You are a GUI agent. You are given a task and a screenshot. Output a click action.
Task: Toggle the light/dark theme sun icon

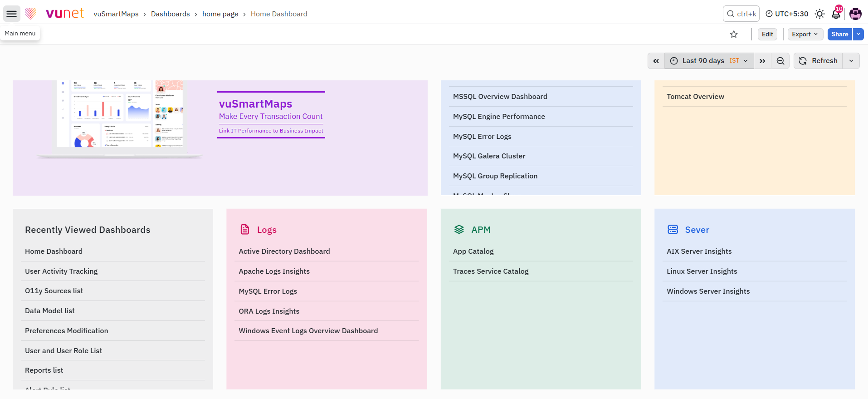coord(819,14)
